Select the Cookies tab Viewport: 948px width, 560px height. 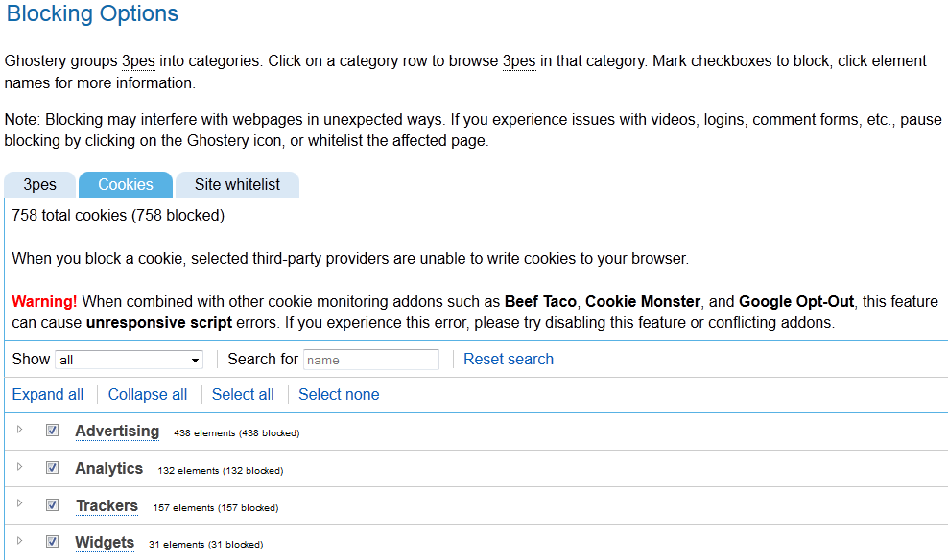coord(125,184)
